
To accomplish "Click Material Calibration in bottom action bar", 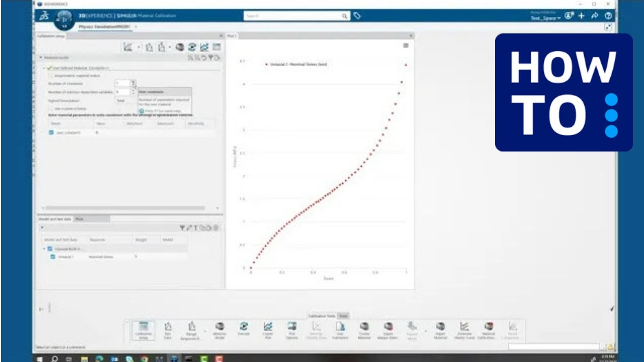I will (488, 330).
